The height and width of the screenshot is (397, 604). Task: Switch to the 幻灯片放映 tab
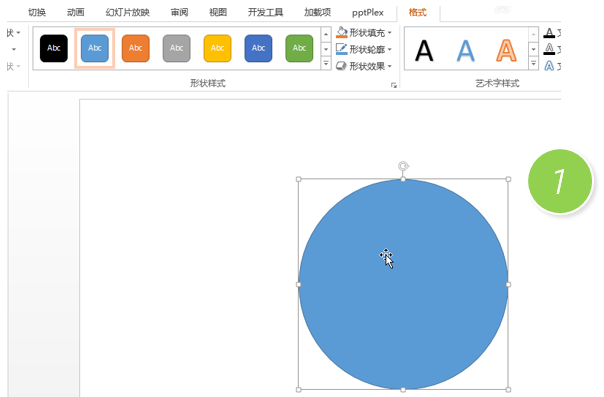[128, 12]
